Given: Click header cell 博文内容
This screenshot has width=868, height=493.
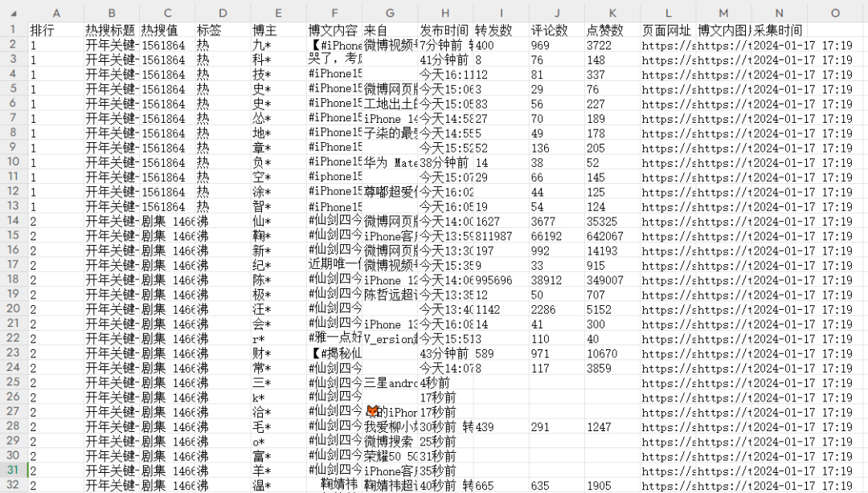Looking at the screenshot, I should [334, 30].
